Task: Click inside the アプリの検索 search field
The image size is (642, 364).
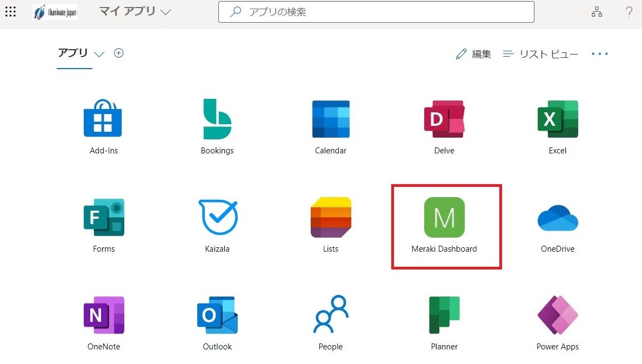Action: click(x=376, y=11)
